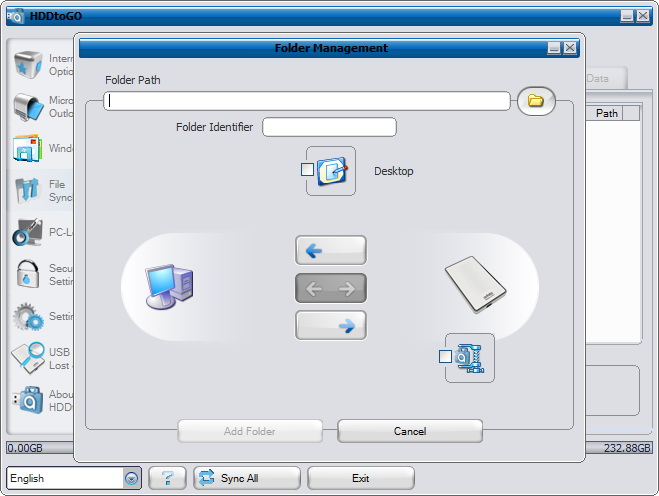Screen dimensions: 659x496
Task: Open Security Settings padlock icon
Action: [28, 274]
